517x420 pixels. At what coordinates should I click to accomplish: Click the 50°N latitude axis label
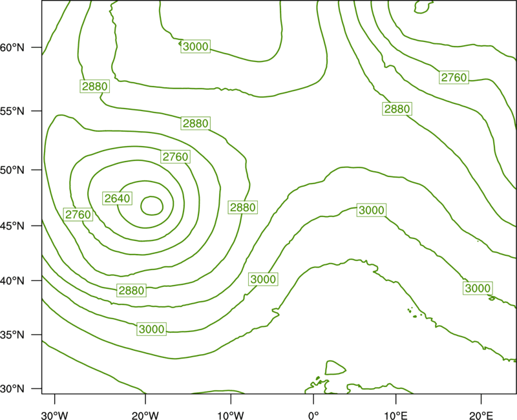[x=12, y=170]
